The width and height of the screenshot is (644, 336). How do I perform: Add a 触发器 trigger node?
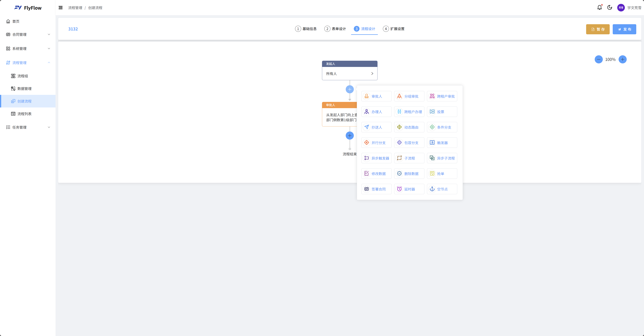442,143
